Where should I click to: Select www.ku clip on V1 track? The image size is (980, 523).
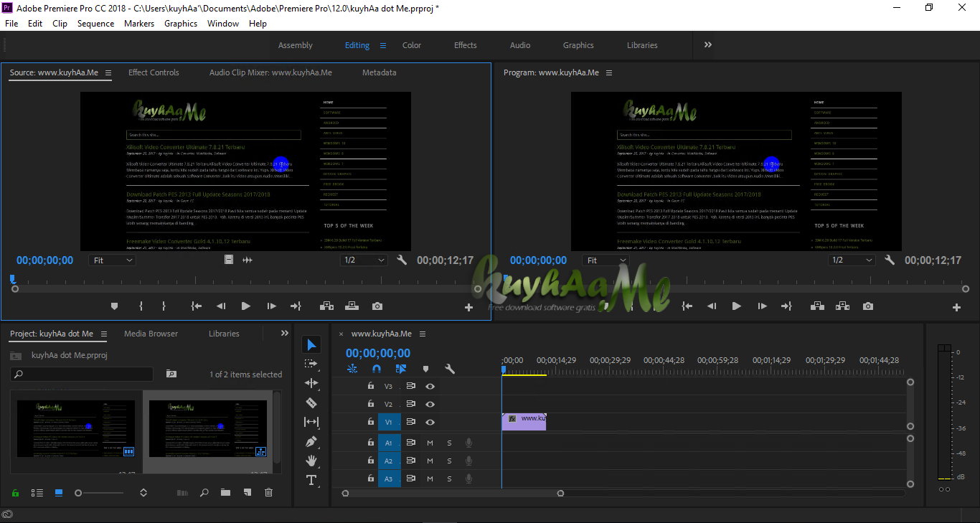(x=524, y=422)
